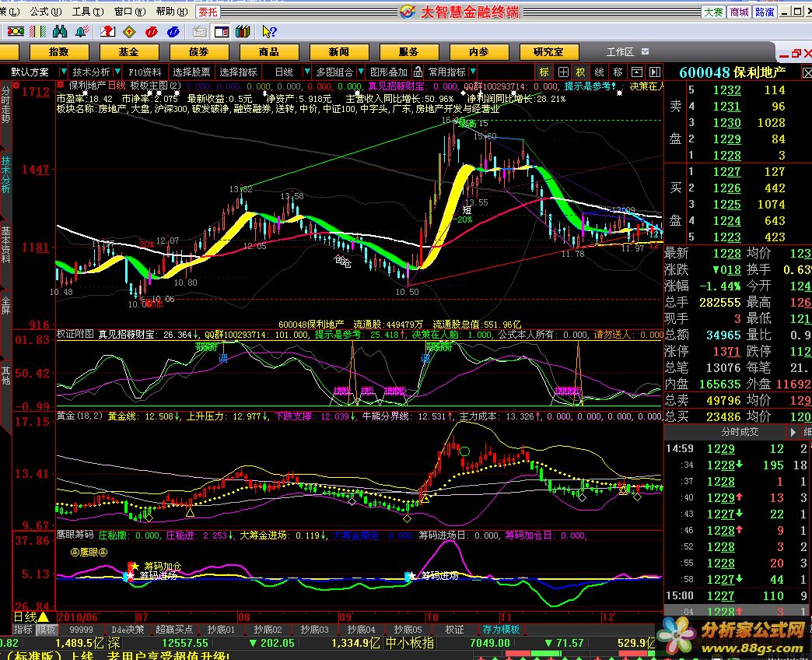Open the binoculars search tool
The image size is (812, 660).
pyautogui.click(x=60, y=32)
